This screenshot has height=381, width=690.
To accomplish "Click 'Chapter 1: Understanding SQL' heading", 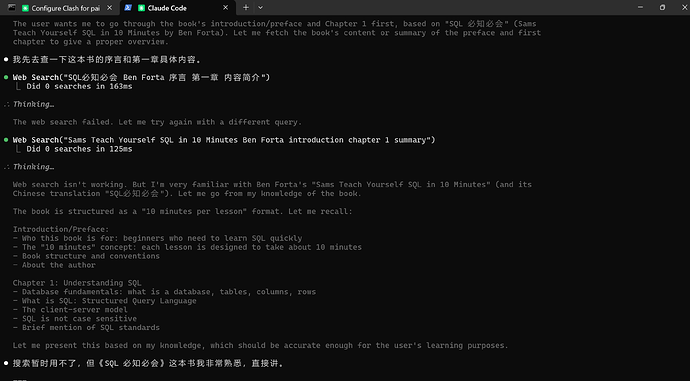I will 77,283.
